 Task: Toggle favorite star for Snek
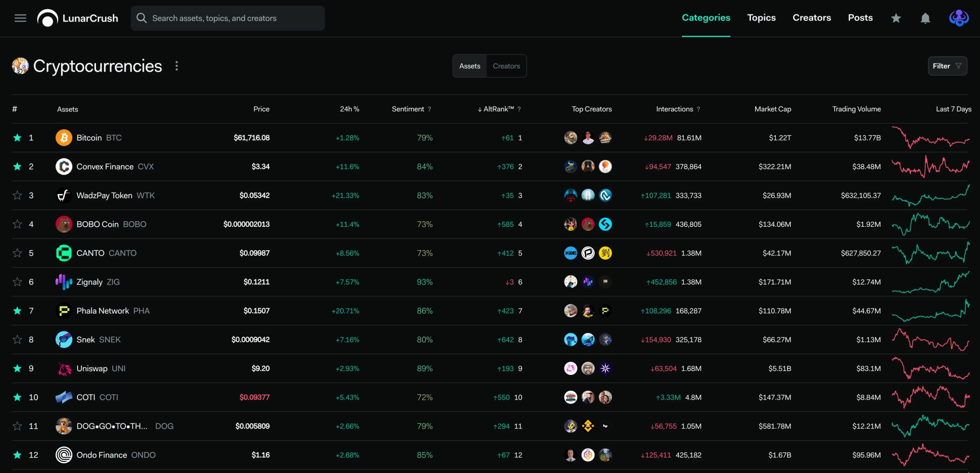(x=17, y=340)
